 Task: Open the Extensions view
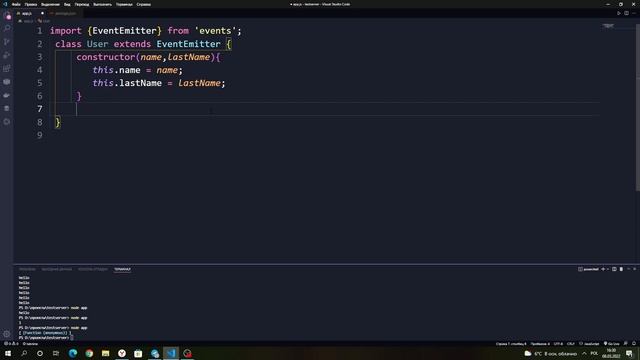point(7,69)
